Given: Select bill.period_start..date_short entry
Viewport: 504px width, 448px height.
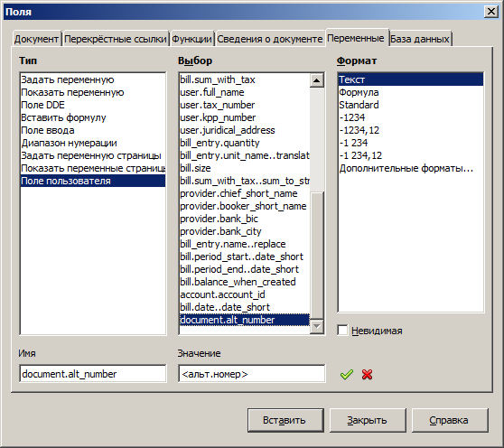Looking at the screenshot, I should [x=245, y=257].
